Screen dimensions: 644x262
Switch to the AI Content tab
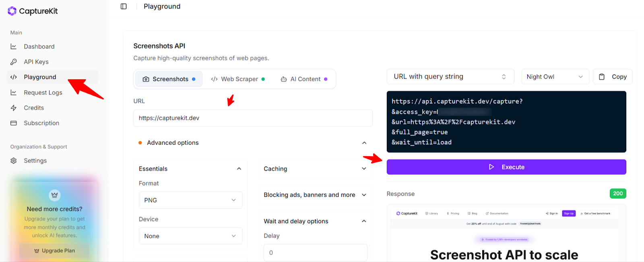304,79
